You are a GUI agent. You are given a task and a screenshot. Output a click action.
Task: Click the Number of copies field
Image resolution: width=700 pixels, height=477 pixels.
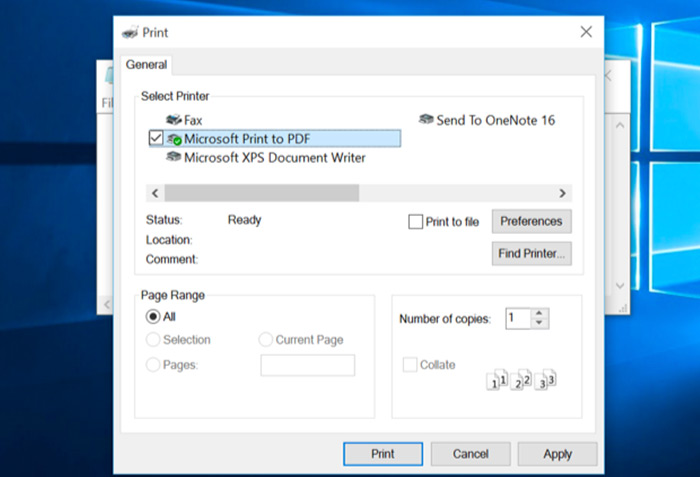tap(518, 318)
